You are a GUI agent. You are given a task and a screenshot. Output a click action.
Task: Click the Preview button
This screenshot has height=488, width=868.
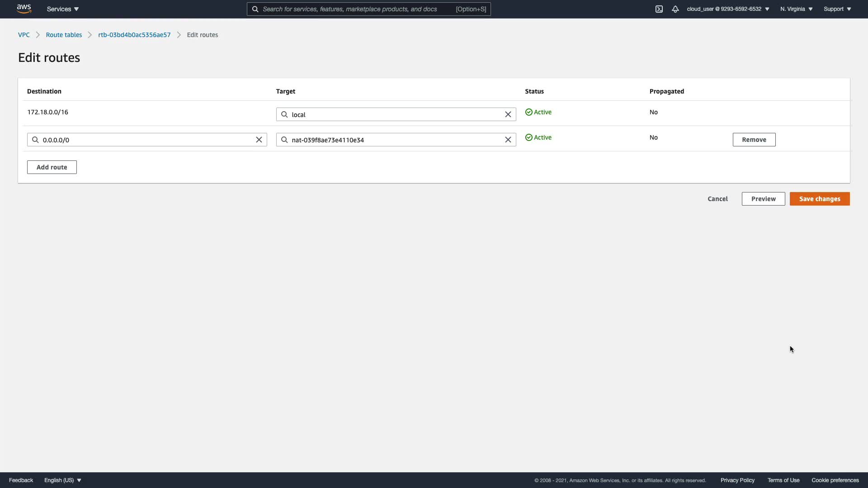763,199
